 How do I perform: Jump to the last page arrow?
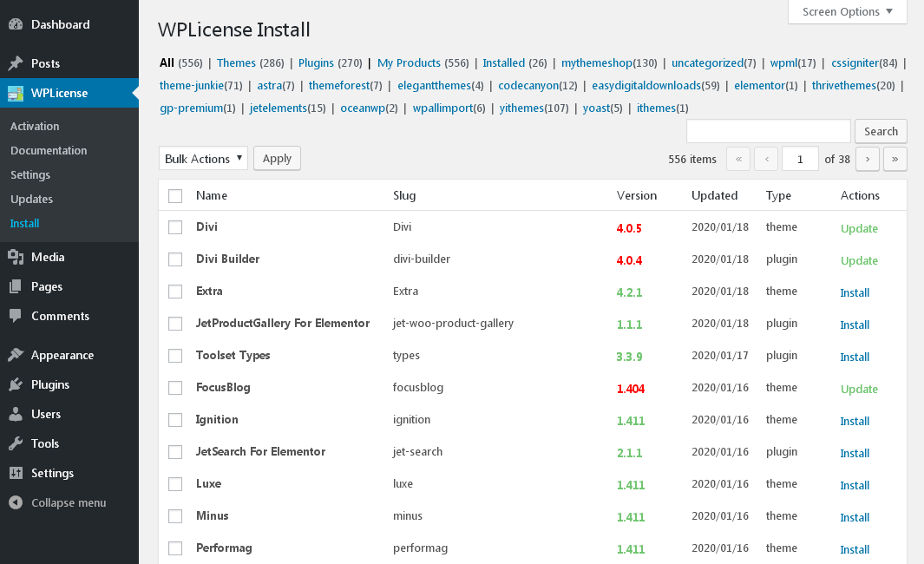point(895,159)
